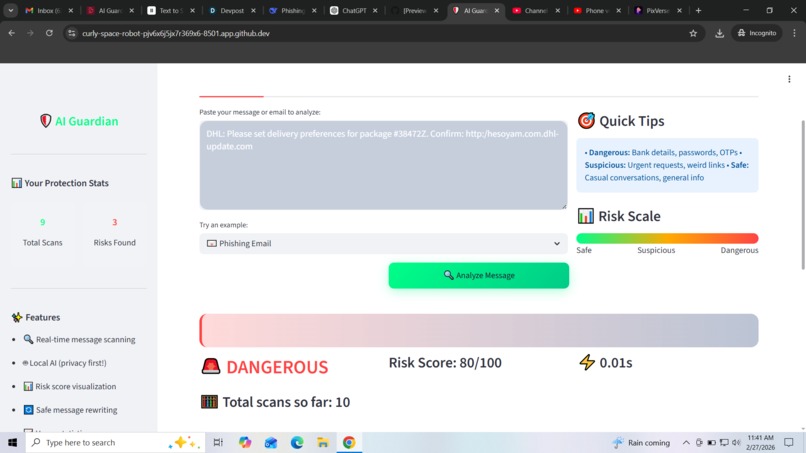Click the page vertical scrollbar
Image resolution: width=806 pixels, height=453 pixels.
pyautogui.click(x=802, y=194)
